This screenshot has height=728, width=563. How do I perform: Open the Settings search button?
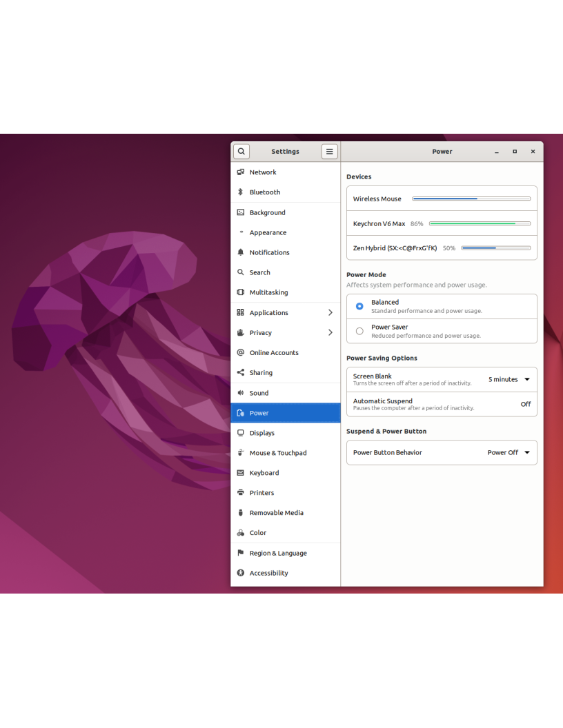coord(241,152)
